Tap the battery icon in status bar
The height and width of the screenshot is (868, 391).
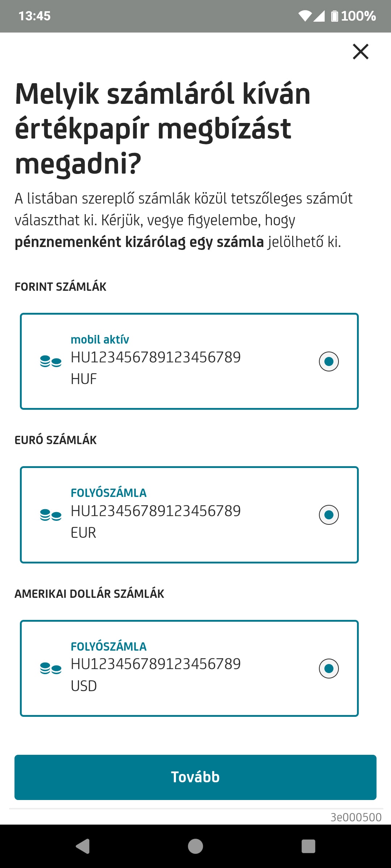click(x=335, y=16)
